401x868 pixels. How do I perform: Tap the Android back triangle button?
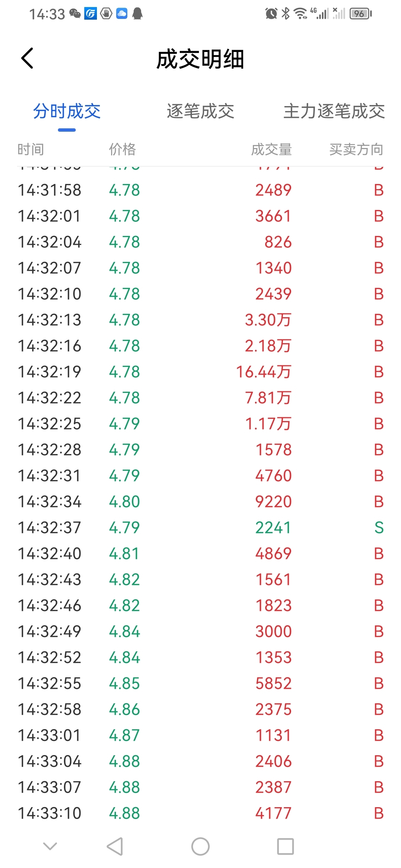[x=115, y=846]
